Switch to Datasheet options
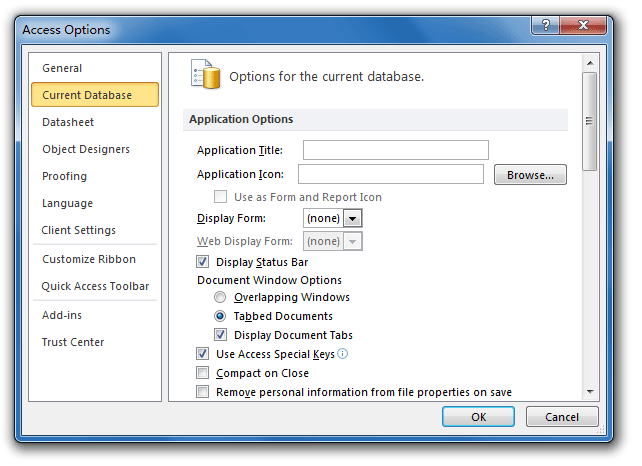Viewport: 642px width, 466px height. pyautogui.click(x=95, y=122)
